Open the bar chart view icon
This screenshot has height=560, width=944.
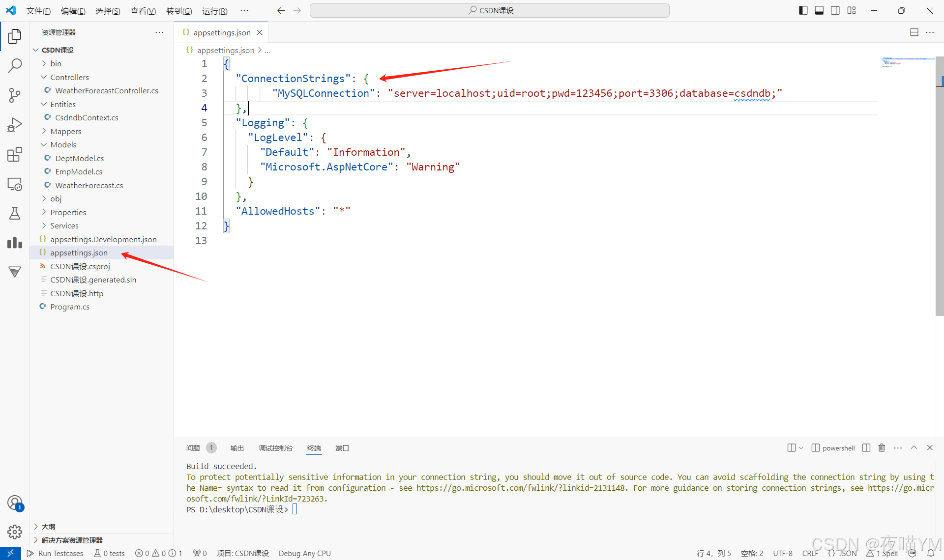pos(15,243)
